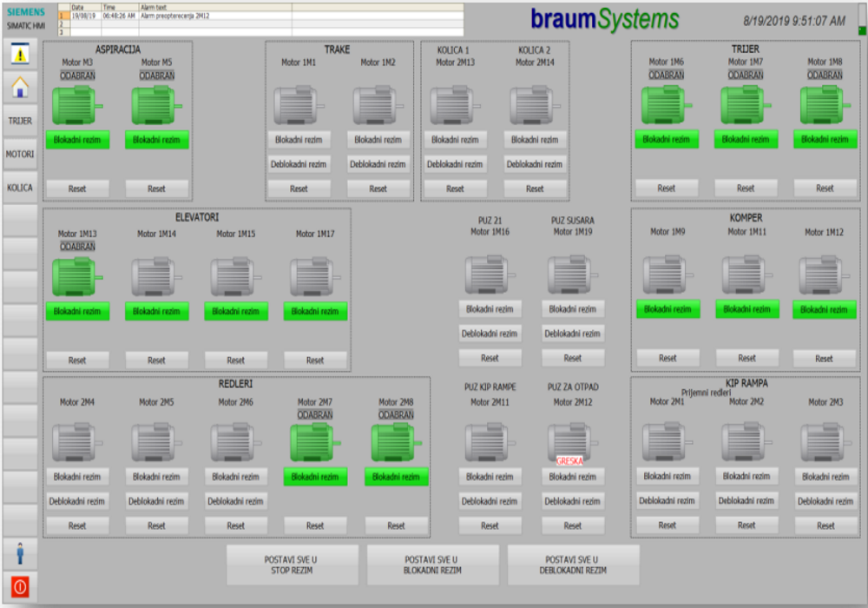Toggle Blokadni rezim for Motor M5

[x=156, y=140]
